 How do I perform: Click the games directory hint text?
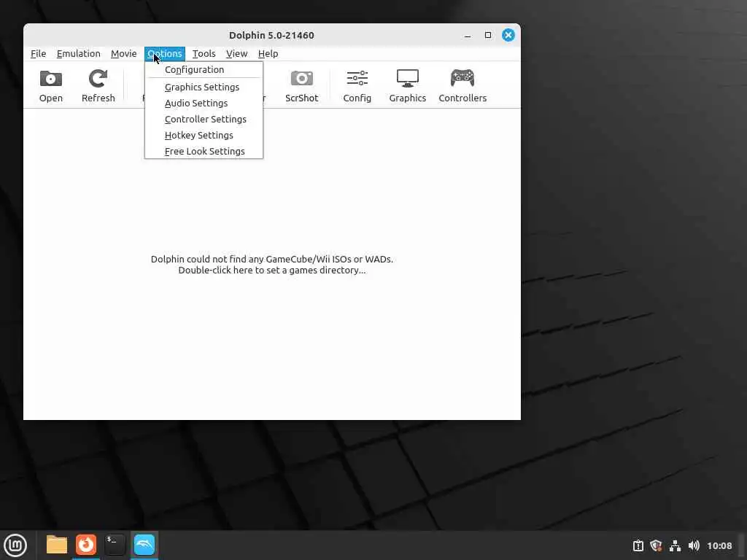click(x=272, y=265)
